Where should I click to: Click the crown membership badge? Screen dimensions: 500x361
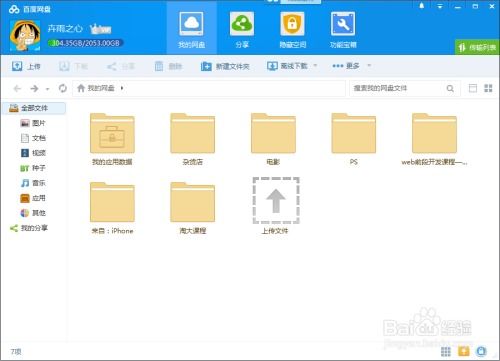(x=100, y=29)
